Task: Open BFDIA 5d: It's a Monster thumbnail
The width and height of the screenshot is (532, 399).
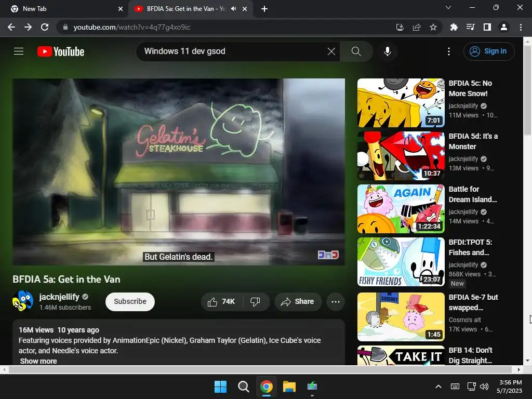Action: 401,156
